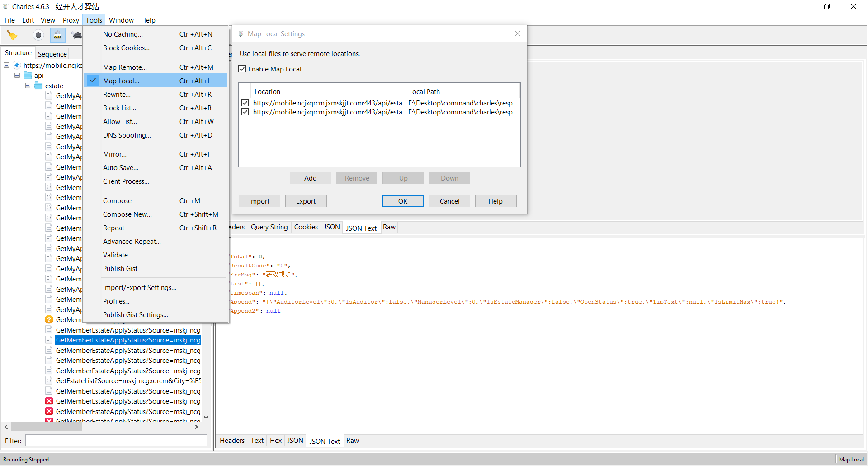This screenshot has height=466, width=868.
Task: Click the Export button
Action: [x=306, y=201]
